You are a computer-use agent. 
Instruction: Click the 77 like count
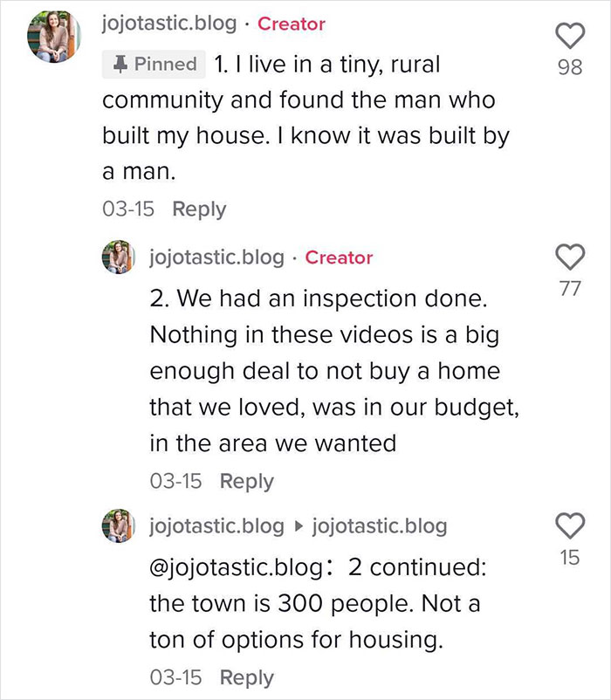(x=569, y=288)
